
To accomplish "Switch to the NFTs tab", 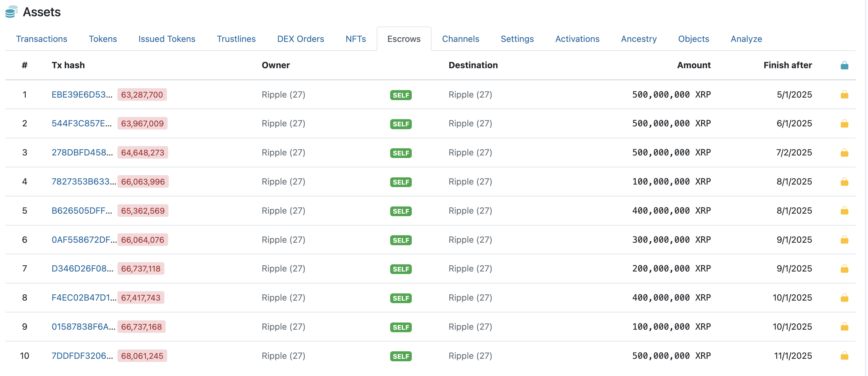I will pos(356,39).
